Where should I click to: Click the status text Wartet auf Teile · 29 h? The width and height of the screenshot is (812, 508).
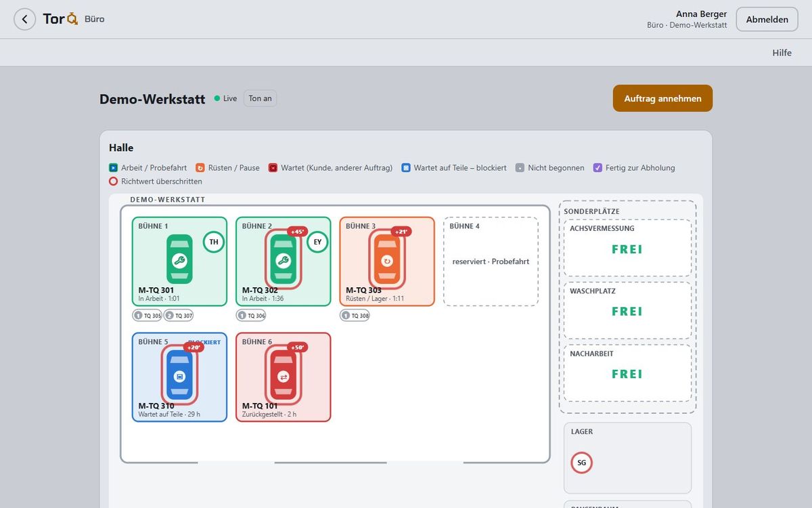pyautogui.click(x=169, y=415)
